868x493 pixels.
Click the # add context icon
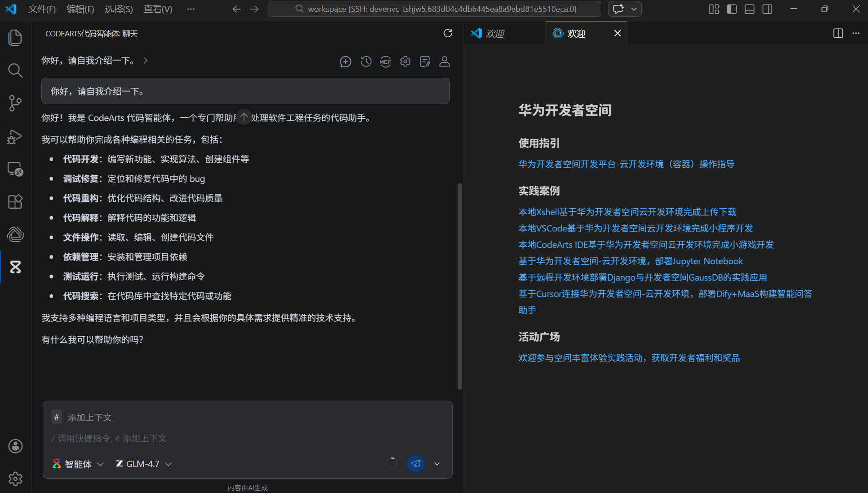57,417
